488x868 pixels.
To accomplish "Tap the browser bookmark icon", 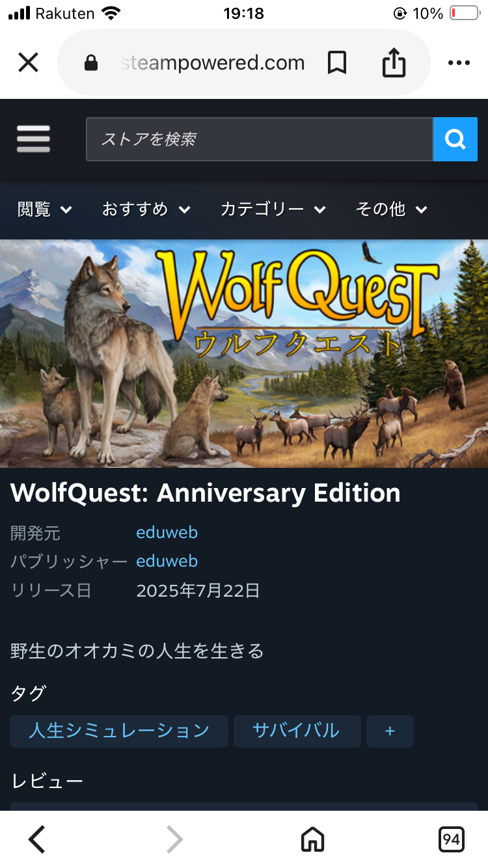I will (x=337, y=63).
